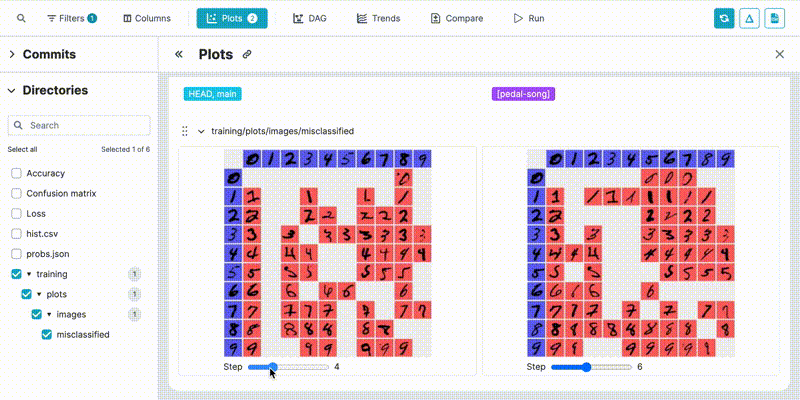Expand the Commits section
800x400 pixels.
[x=12, y=55]
